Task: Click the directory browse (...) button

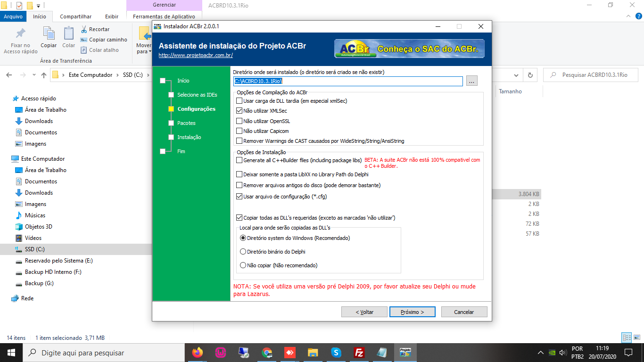Action: click(x=472, y=81)
